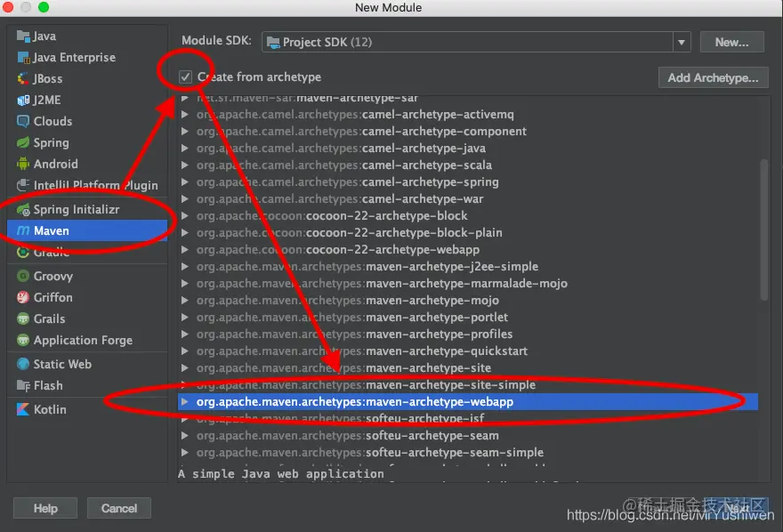Click the Groovy icon
Viewport: 783px width, 532px height.
pyautogui.click(x=23, y=276)
